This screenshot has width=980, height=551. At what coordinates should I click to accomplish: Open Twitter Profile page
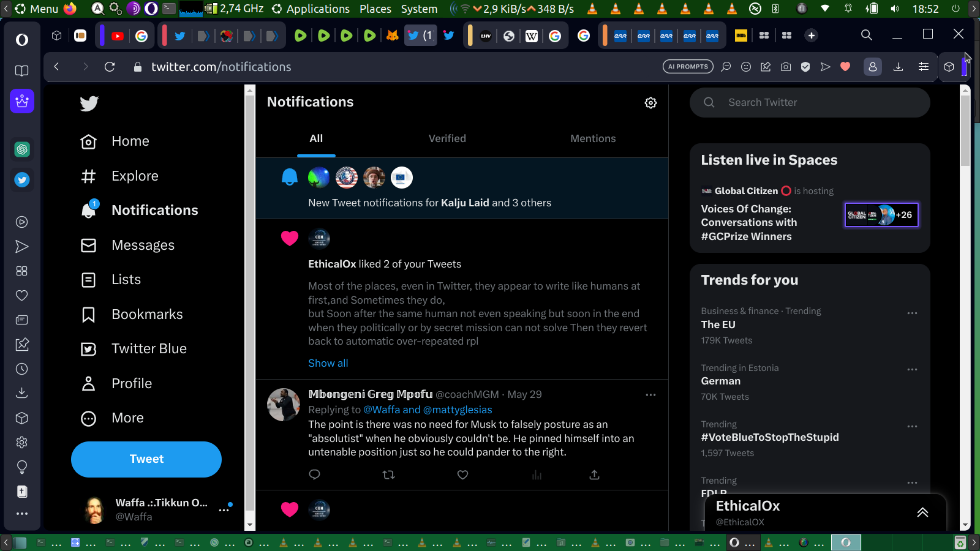tap(116, 384)
